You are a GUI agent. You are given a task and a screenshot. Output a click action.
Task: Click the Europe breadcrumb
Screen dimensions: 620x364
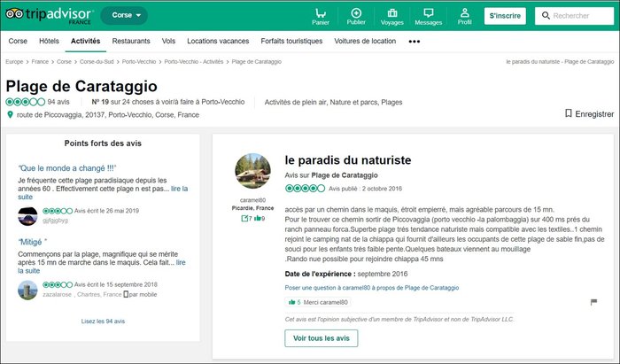click(14, 62)
